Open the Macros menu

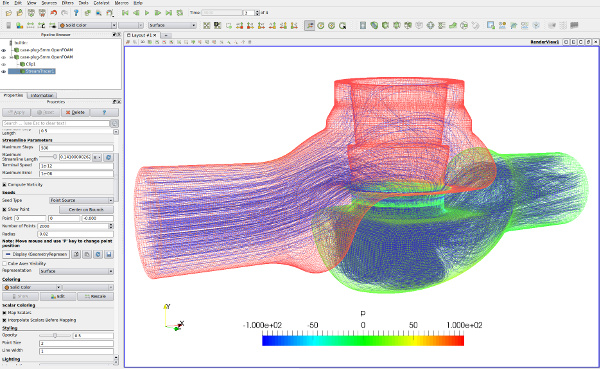coord(122,3)
